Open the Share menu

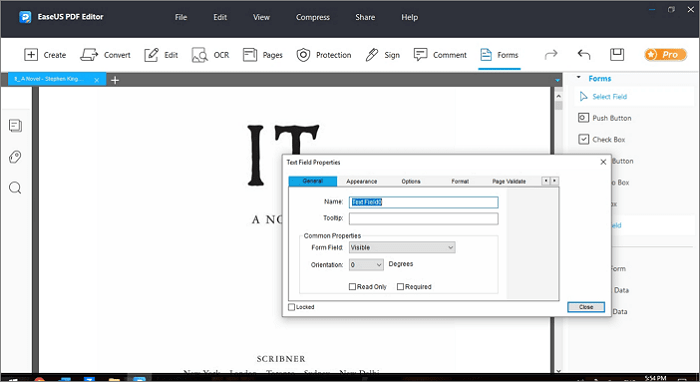point(365,17)
